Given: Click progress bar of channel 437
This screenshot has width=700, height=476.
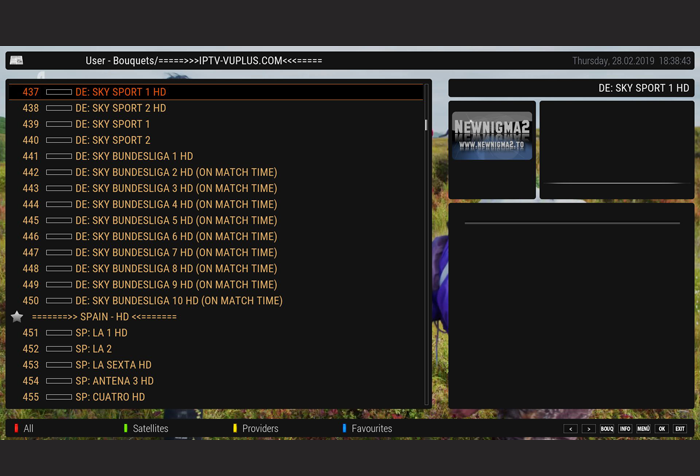Looking at the screenshot, I should (59, 92).
